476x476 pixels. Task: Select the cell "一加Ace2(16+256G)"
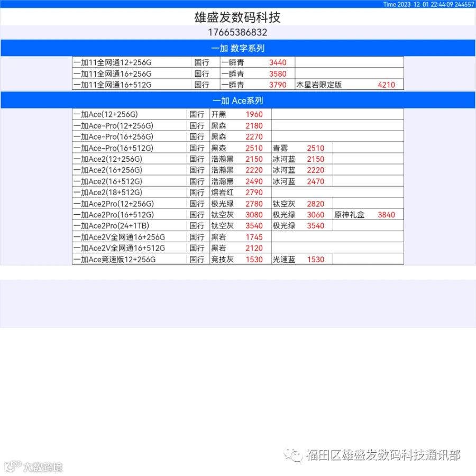[x=108, y=170]
